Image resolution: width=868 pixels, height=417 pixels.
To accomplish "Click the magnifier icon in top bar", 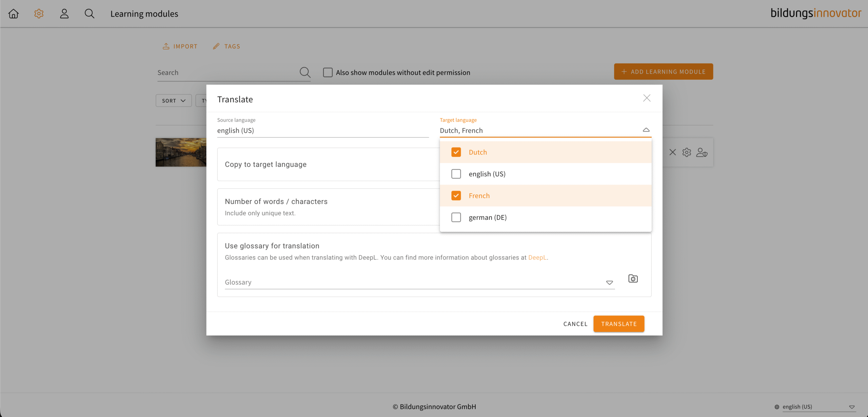I will tap(90, 14).
